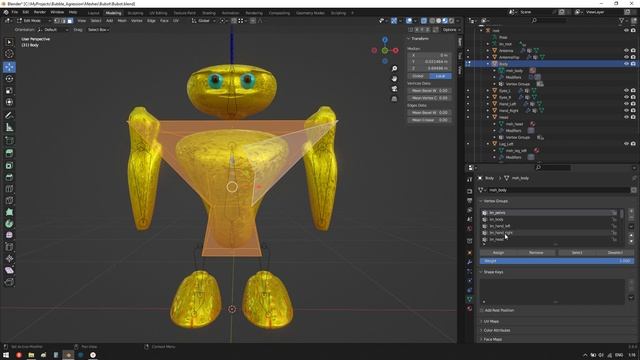Select the Shrink/Fatten tool

pyautogui.click(x=9, y=258)
